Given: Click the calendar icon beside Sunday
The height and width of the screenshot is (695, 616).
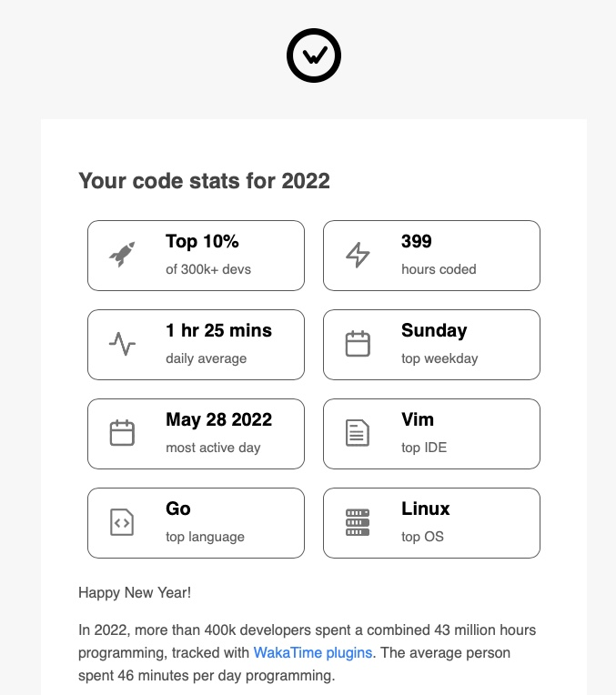Looking at the screenshot, I should (358, 345).
